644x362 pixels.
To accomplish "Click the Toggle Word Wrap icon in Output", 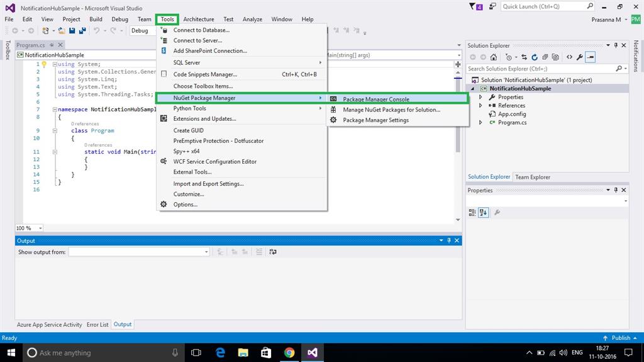I will (273, 252).
